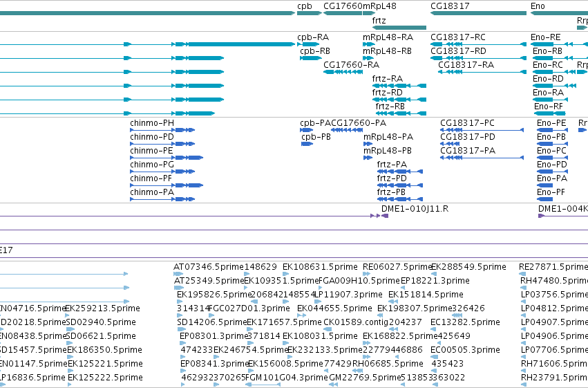
Task: Select protein mRpL48-PB
Action: (388, 151)
